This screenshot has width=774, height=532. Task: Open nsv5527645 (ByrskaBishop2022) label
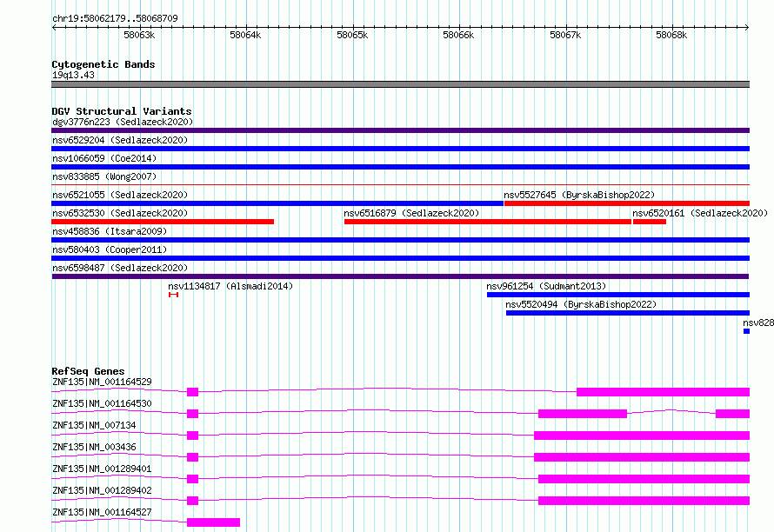[579, 195]
